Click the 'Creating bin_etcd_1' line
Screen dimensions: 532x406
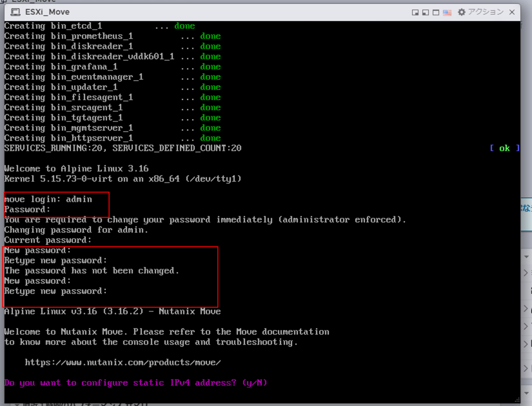[100, 26]
